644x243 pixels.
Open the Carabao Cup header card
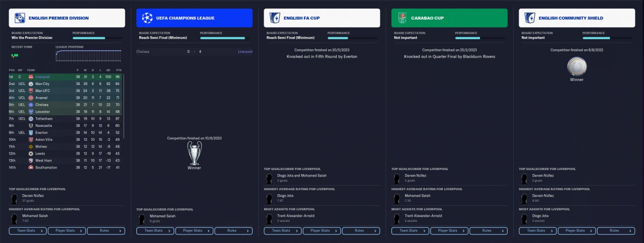pyautogui.click(x=449, y=18)
